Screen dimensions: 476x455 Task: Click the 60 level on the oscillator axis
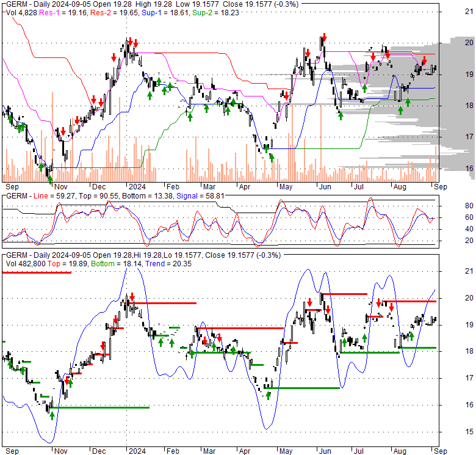469,217
